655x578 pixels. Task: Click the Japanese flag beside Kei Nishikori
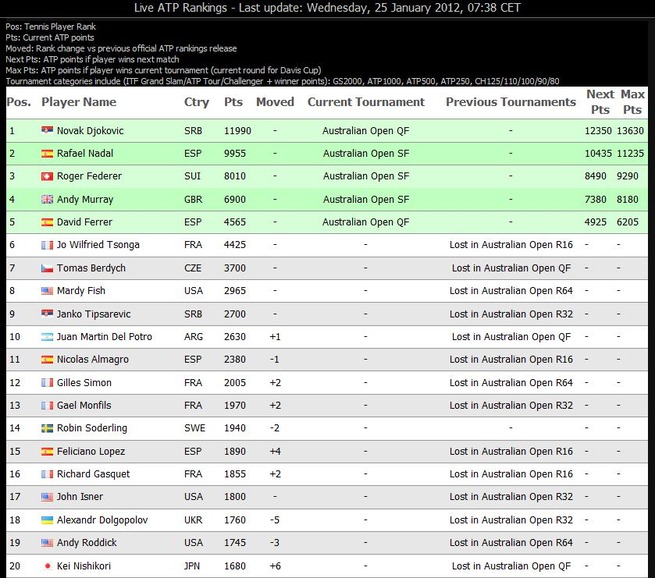click(x=47, y=566)
